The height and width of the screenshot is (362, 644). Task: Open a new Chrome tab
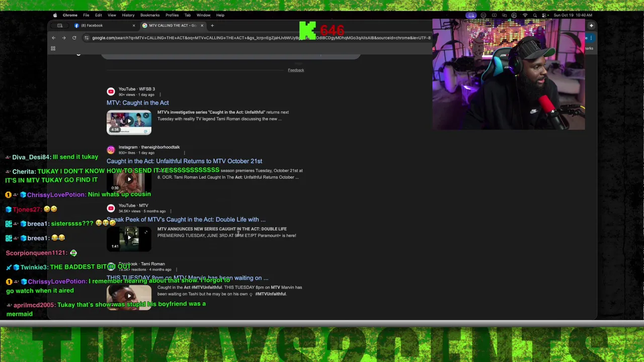(212, 26)
